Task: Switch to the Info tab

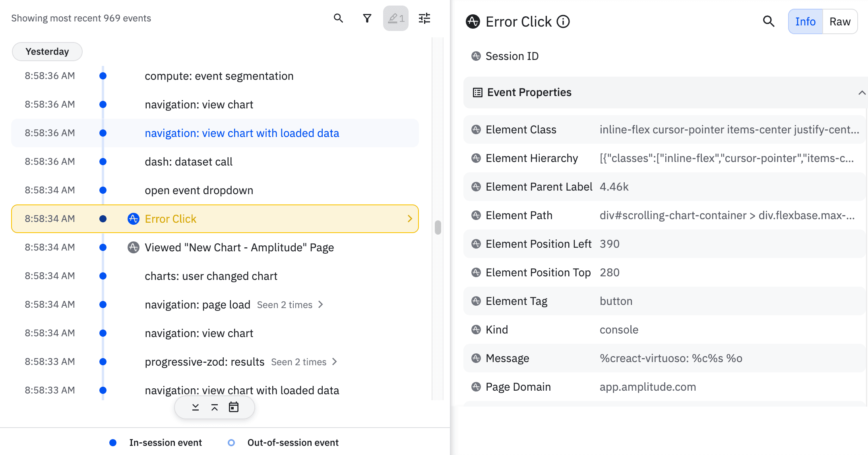Action: [x=806, y=21]
